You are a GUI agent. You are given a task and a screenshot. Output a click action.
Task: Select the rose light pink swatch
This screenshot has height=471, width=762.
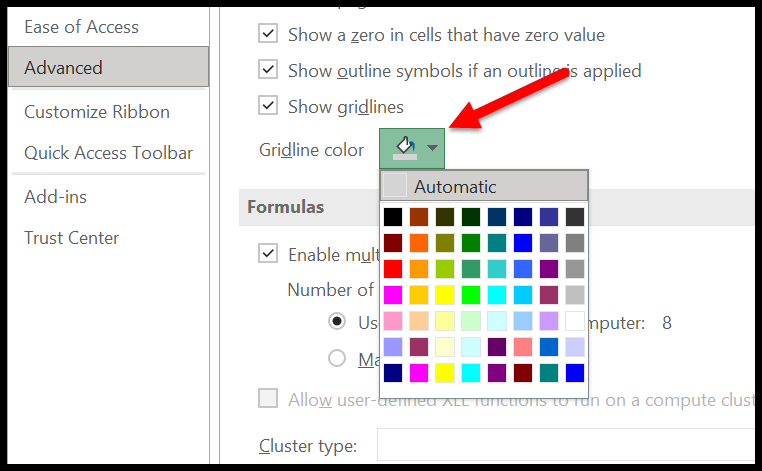pyautogui.click(x=393, y=321)
